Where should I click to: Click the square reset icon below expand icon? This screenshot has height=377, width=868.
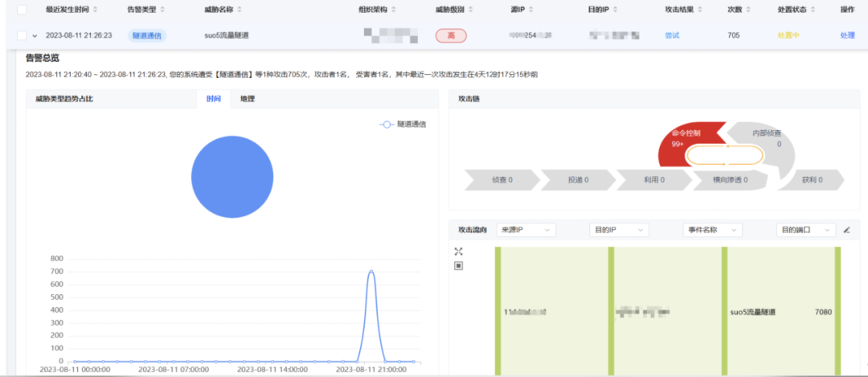coord(458,266)
